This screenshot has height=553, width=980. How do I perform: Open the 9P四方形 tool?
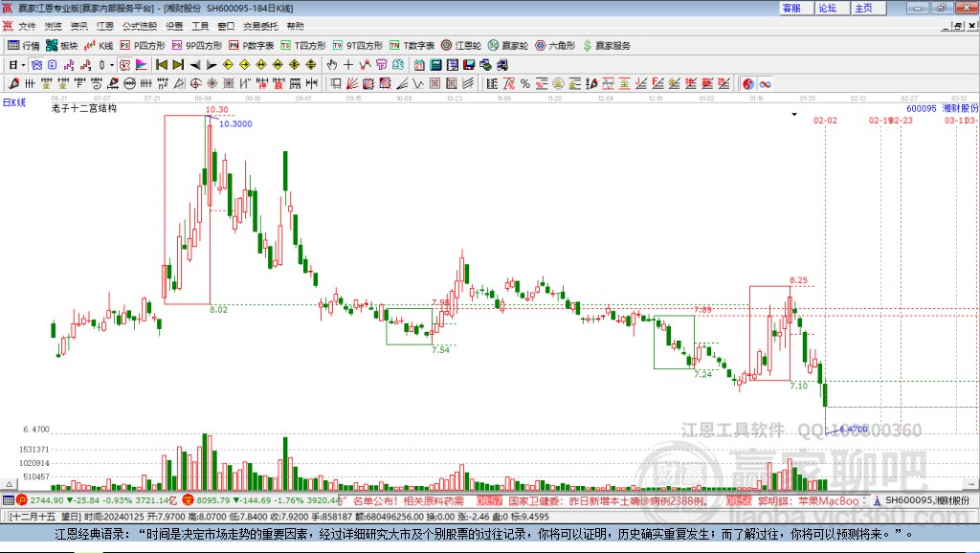point(197,45)
